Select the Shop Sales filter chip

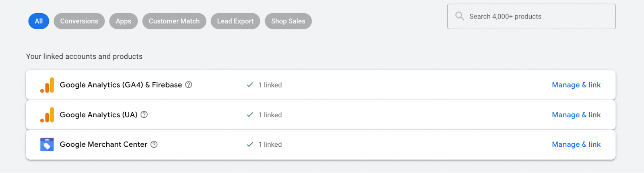(288, 21)
